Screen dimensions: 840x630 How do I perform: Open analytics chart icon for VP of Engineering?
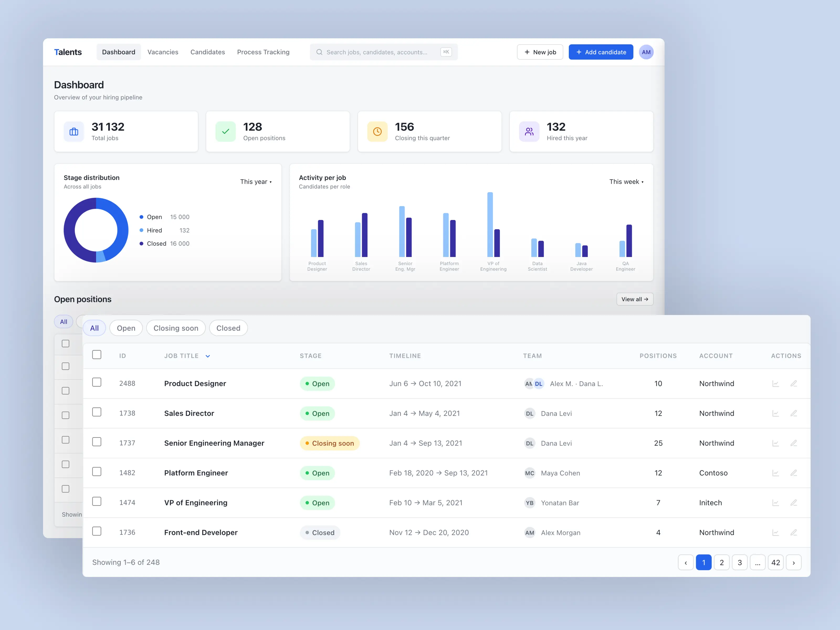pyautogui.click(x=775, y=503)
